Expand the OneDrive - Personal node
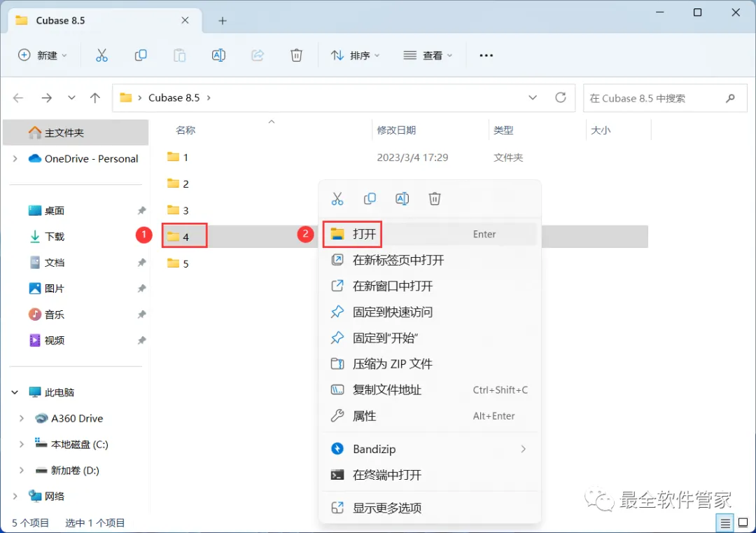 pyautogui.click(x=15, y=159)
